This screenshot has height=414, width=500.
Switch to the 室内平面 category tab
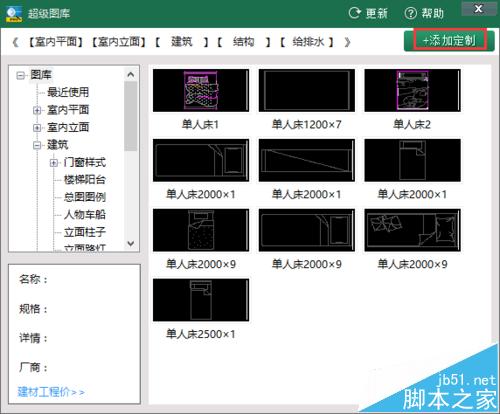tap(55, 42)
